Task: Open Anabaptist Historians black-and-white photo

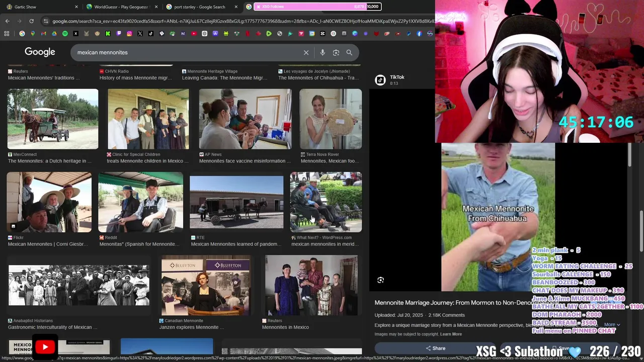Action: tap(79, 285)
